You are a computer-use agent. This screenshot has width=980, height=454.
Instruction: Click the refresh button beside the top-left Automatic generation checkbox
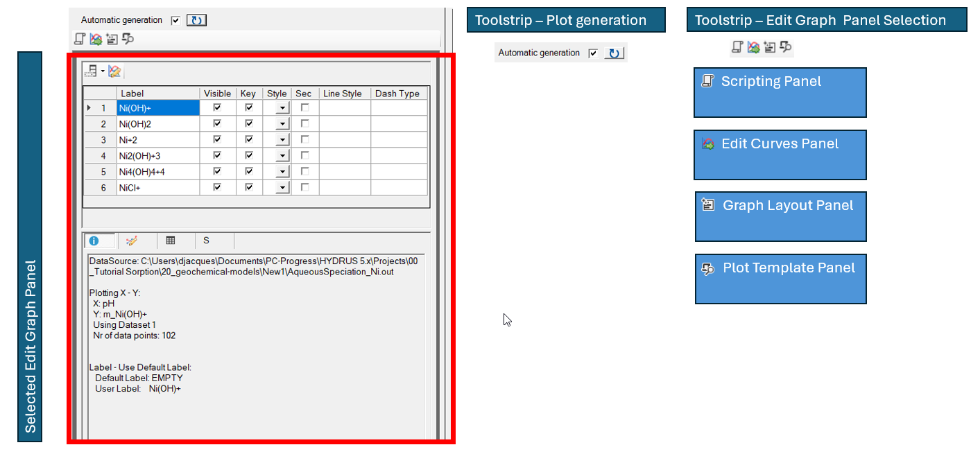tap(196, 20)
